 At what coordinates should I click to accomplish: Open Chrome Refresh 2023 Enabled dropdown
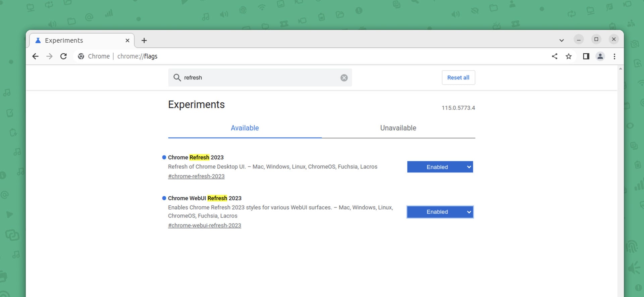tap(440, 167)
